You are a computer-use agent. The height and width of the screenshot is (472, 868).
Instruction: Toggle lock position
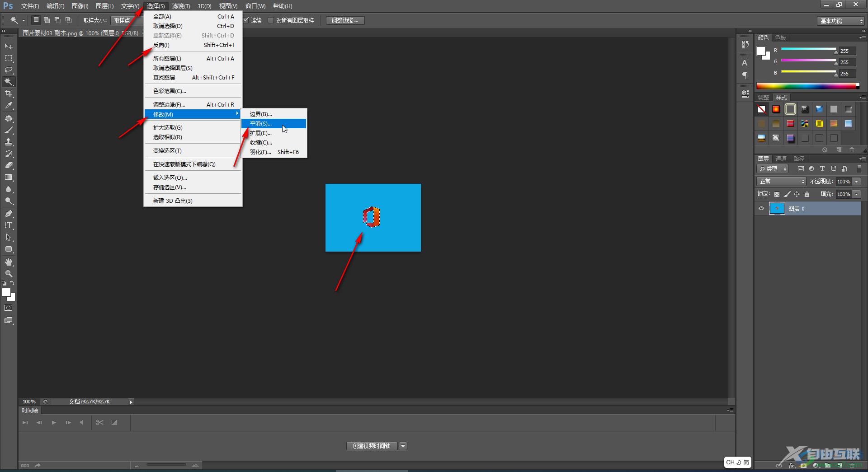[797, 194]
